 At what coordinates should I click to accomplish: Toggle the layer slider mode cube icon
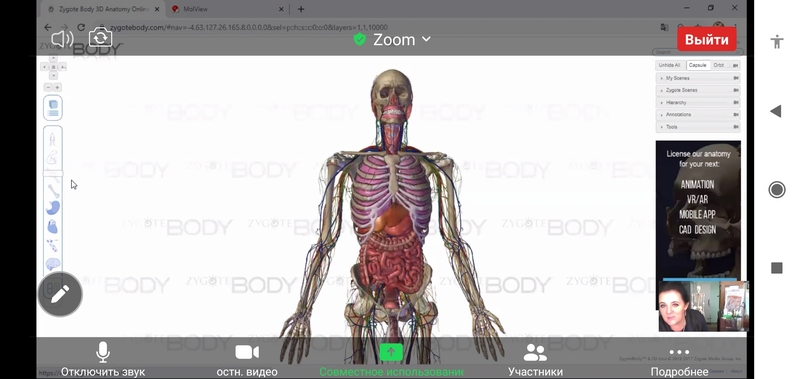[x=53, y=108]
